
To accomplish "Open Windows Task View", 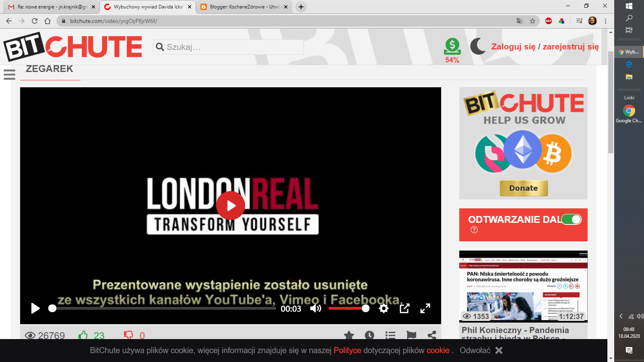I will pyautogui.click(x=629, y=30).
